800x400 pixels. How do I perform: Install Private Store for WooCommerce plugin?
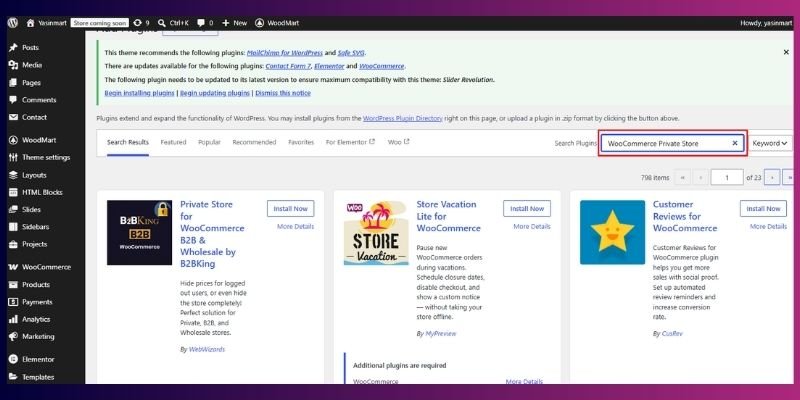tap(290, 209)
